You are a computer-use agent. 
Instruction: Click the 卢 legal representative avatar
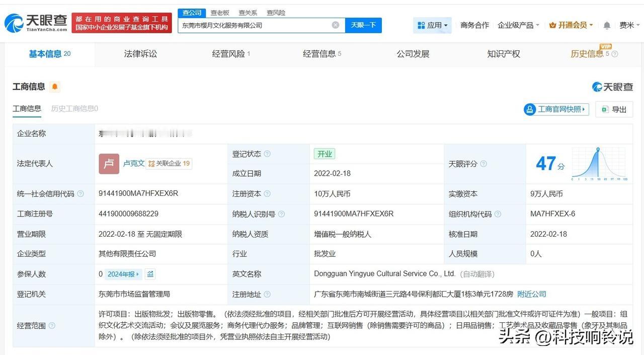109,164
